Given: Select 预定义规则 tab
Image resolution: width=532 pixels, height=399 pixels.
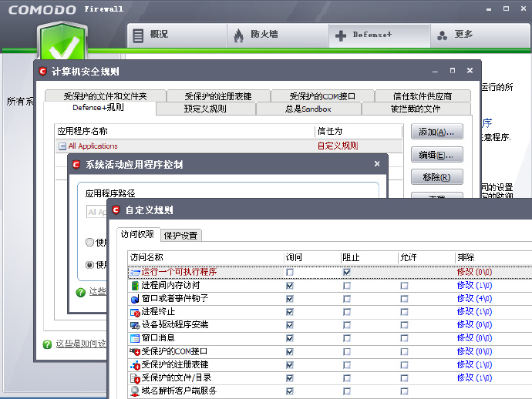Looking at the screenshot, I should click(205, 109).
